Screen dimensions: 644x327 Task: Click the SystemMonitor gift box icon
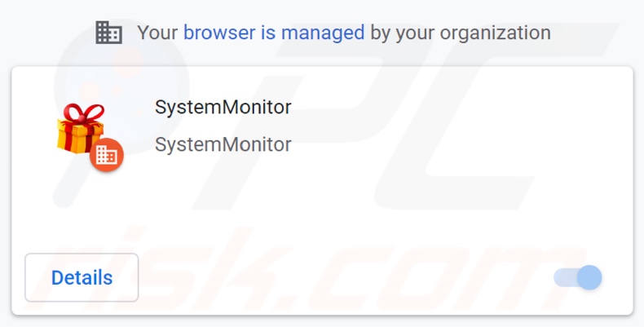pos(81,129)
